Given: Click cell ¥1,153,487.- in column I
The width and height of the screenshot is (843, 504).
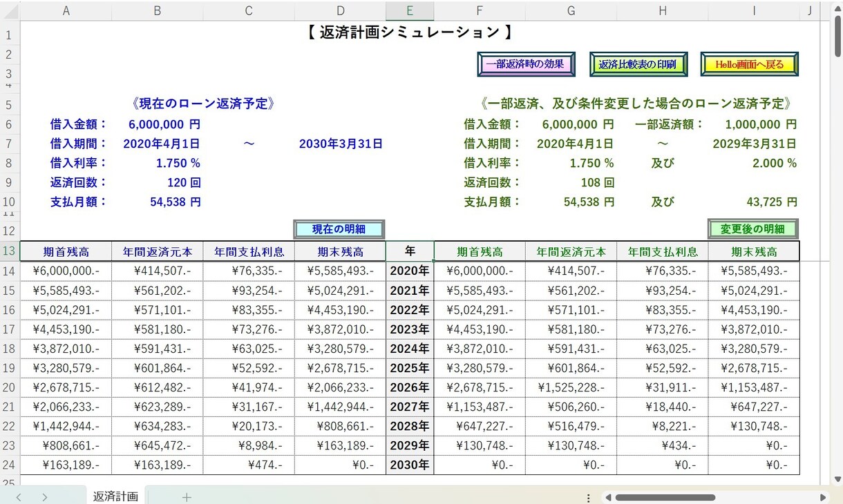Looking at the screenshot, I should click(754, 387).
